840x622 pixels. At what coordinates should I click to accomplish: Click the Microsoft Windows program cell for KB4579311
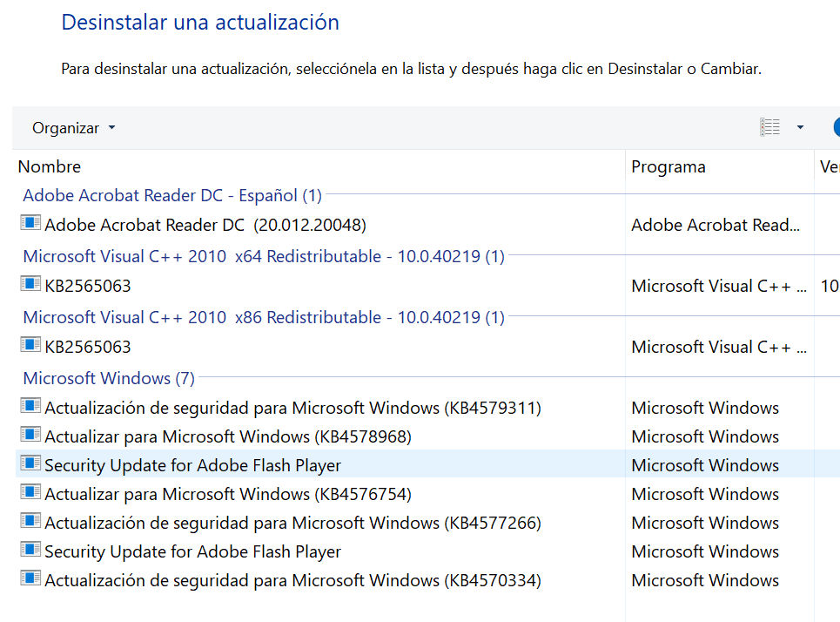coord(705,408)
